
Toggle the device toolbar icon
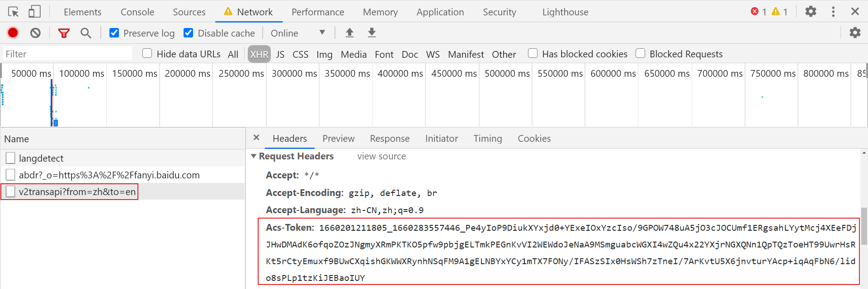34,12
